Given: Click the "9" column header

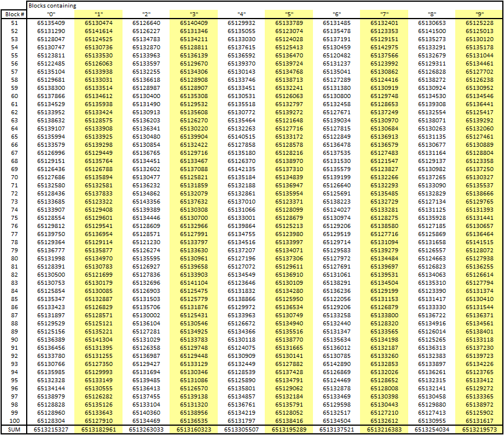Looking at the screenshot, I should pyautogui.click(x=479, y=14).
